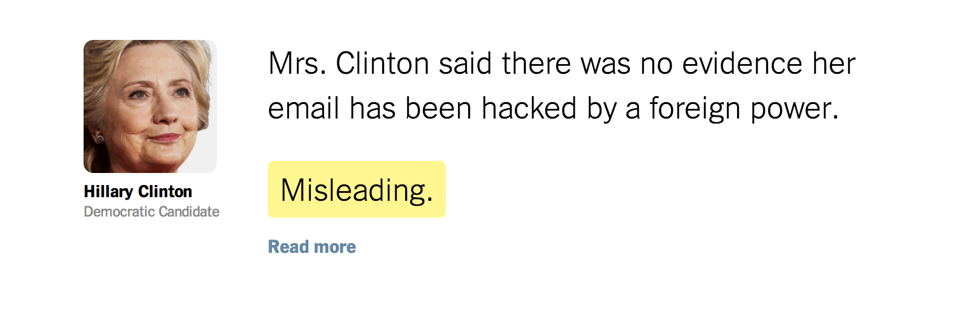This screenshot has width=980, height=323.
Task: Open the "Read more" link
Action: [312, 247]
